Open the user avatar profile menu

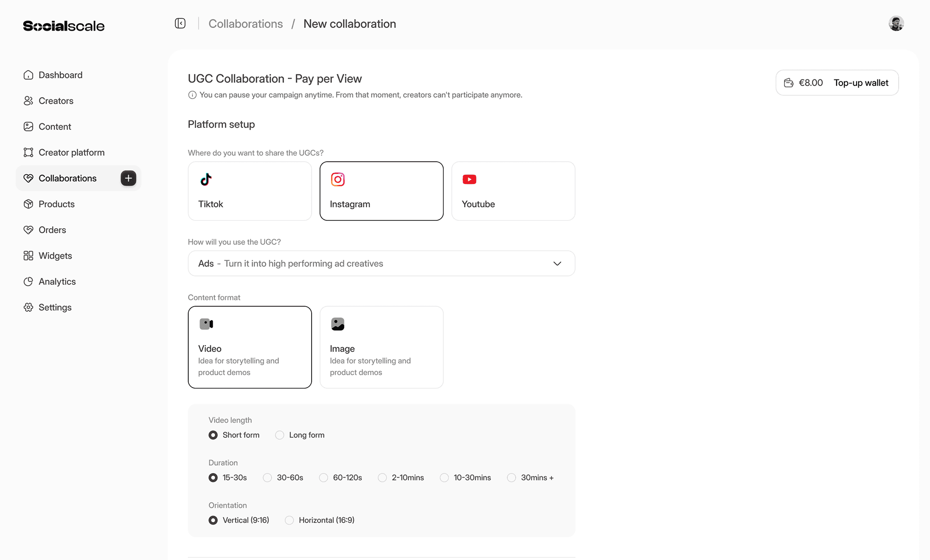896,23
